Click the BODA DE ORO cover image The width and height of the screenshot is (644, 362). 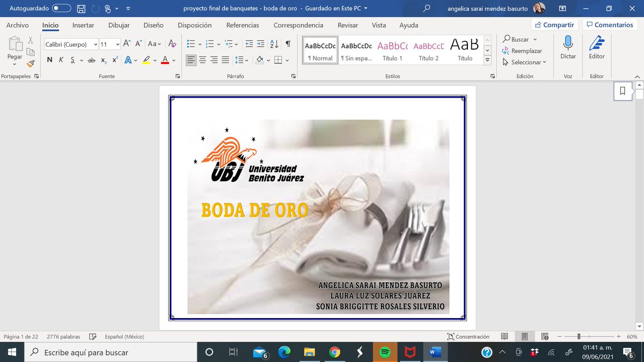click(x=318, y=217)
